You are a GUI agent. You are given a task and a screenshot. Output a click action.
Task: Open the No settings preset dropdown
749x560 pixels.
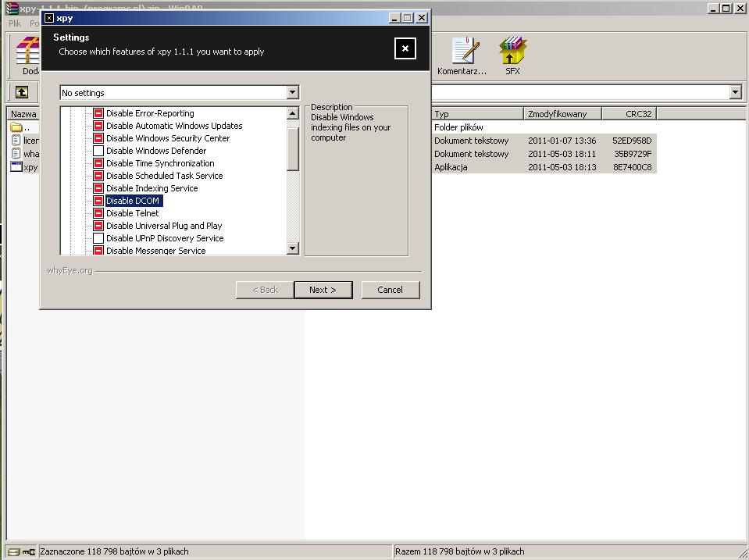pyautogui.click(x=293, y=92)
